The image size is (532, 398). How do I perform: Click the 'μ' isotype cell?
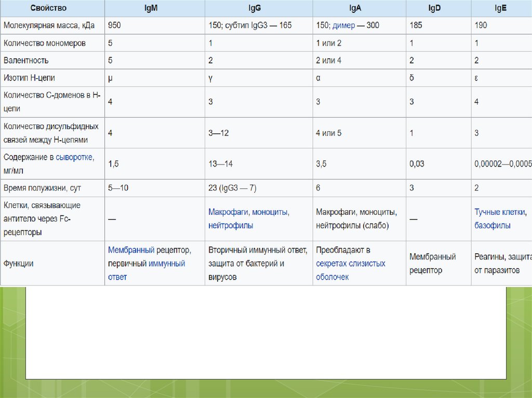(x=110, y=78)
